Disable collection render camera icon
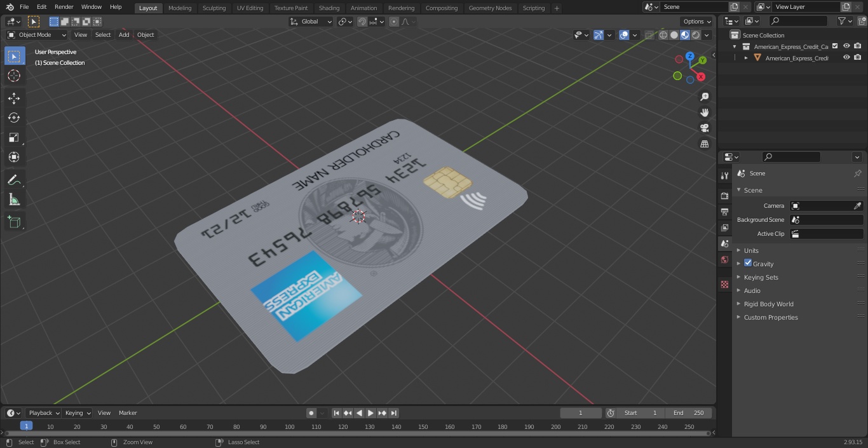The height and width of the screenshot is (448, 868). coord(857,46)
